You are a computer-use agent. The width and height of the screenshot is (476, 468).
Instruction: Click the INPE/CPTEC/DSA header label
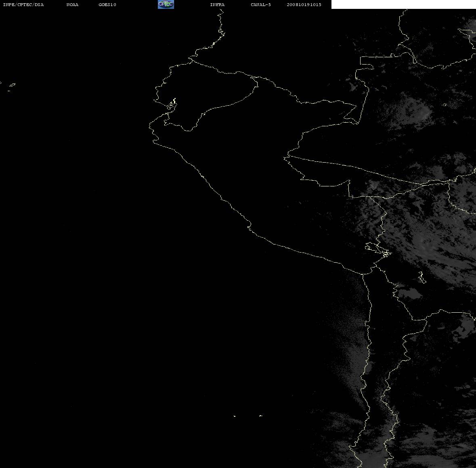click(x=23, y=4)
